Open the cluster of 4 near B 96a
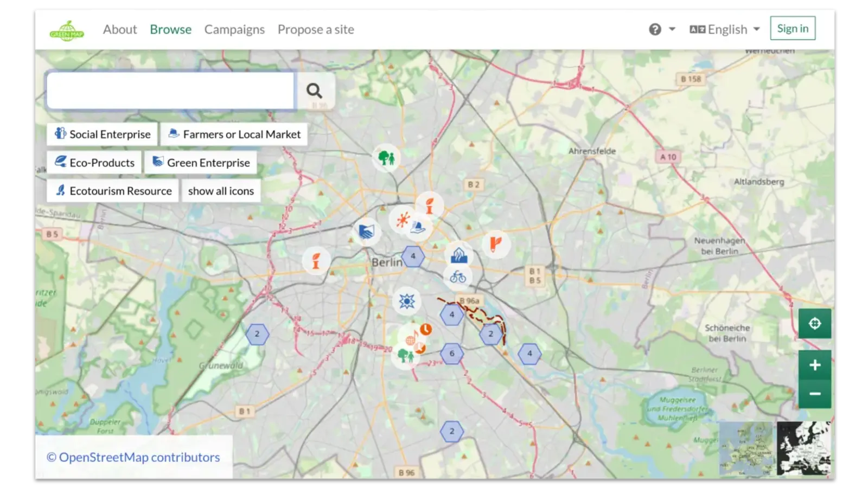Viewport: 868px width, 488px height. tap(451, 314)
